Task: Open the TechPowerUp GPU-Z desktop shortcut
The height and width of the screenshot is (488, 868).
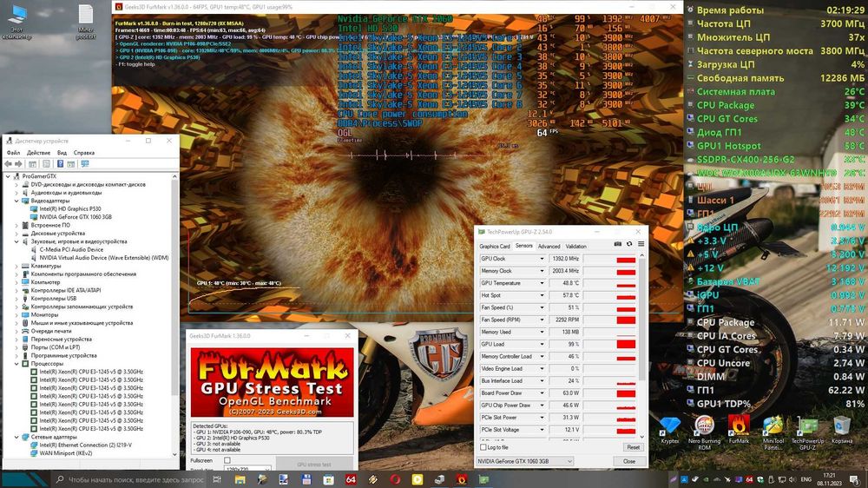Action: 807,432
